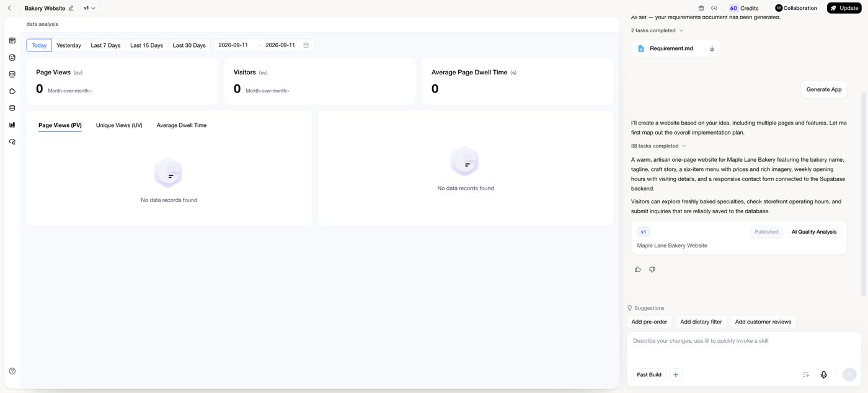Viewport: 868px width, 393px height.
Task: Activate the microphone voice input icon
Action: coord(823,374)
